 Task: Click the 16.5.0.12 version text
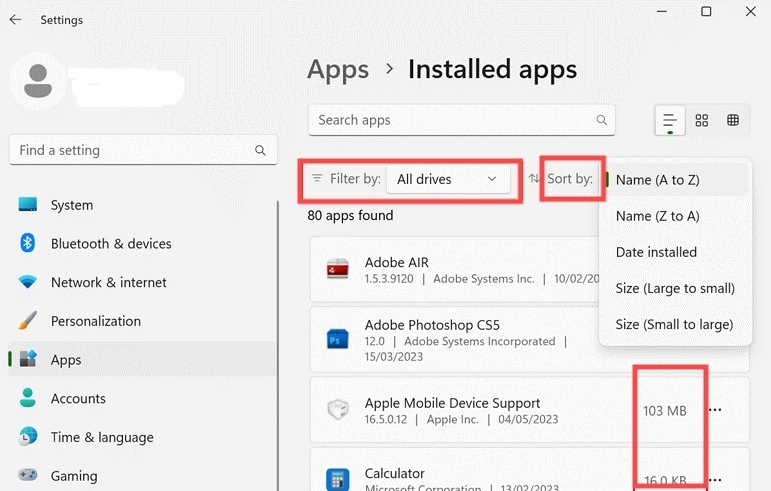coord(386,419)
